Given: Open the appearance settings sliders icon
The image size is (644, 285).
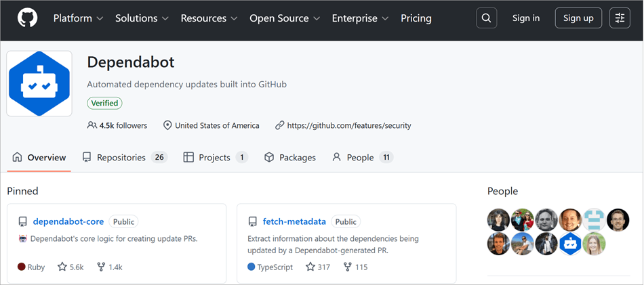Looking at the screenshot, I should [620, 18].
